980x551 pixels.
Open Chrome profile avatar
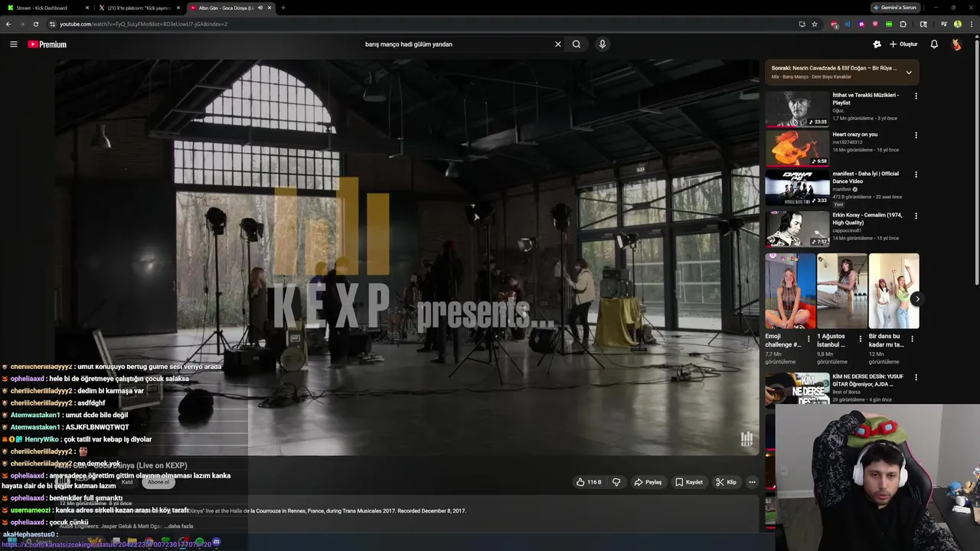(958, 24)
